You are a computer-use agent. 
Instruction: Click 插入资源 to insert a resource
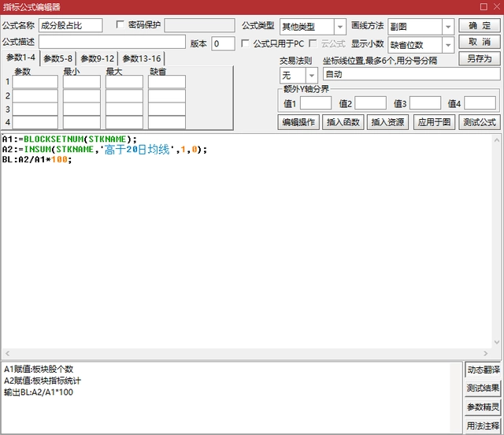[387, 122]
